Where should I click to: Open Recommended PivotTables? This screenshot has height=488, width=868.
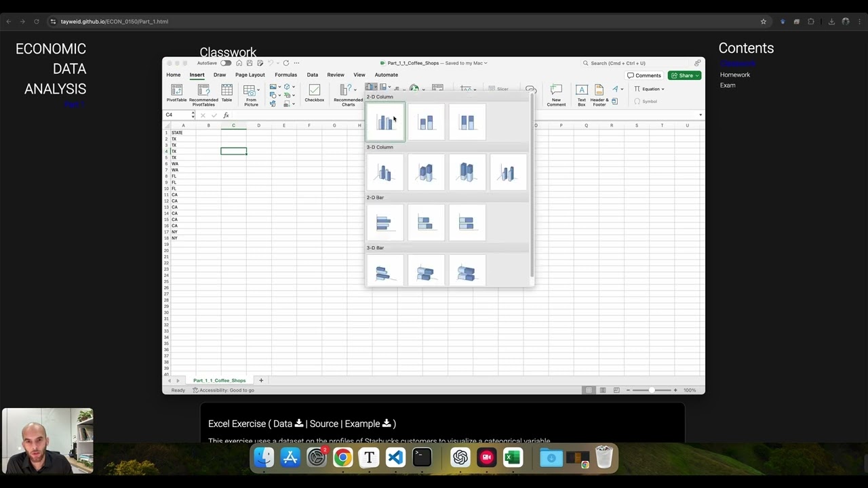point(203,95)
